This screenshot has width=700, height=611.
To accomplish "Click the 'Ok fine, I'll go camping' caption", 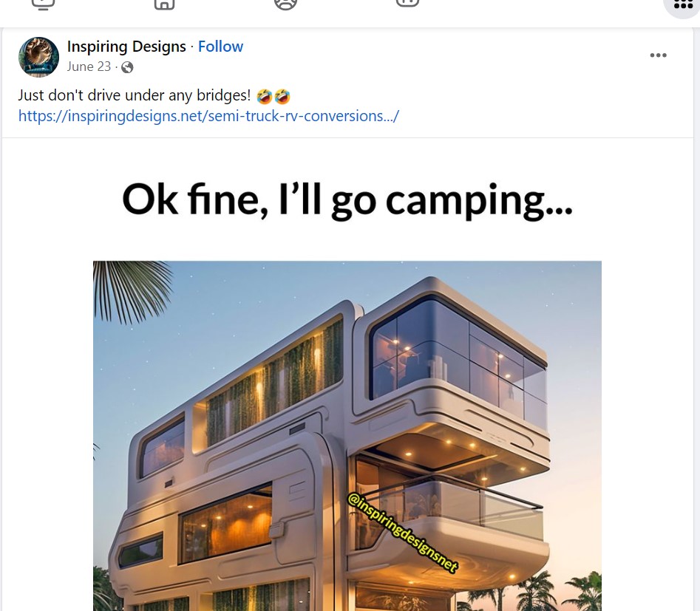I will 347,199.
